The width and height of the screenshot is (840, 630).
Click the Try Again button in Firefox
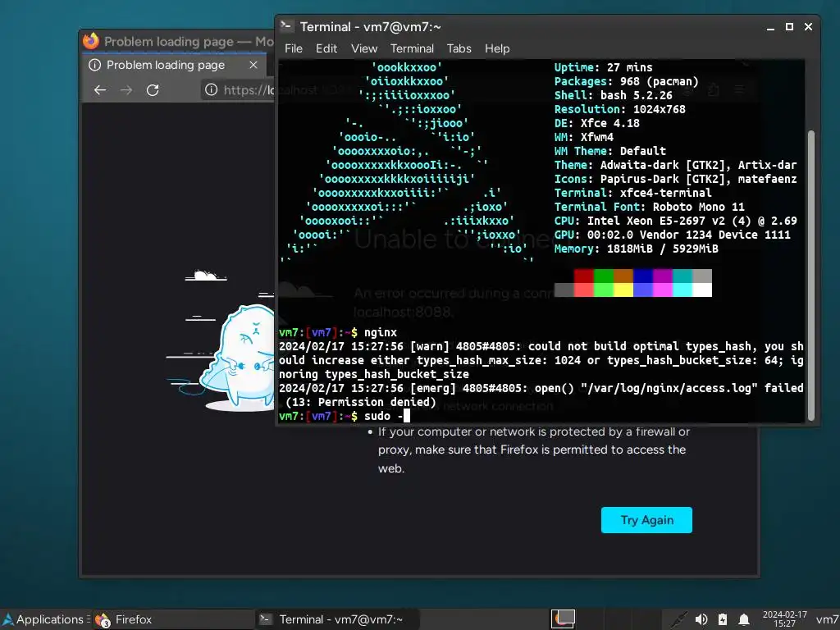[x=646, y=519]
